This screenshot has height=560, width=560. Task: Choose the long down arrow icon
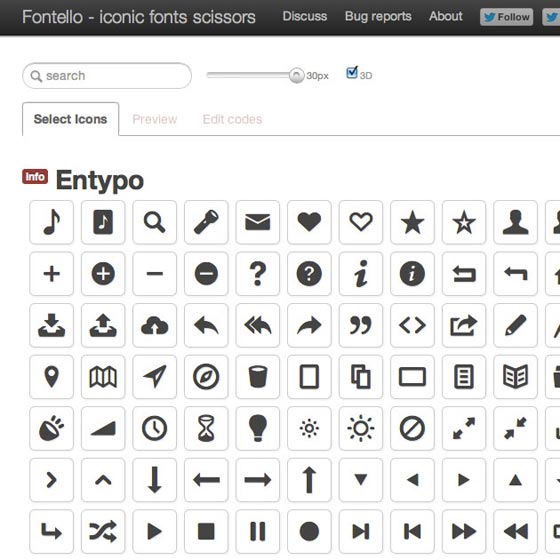tap(154, 480)
